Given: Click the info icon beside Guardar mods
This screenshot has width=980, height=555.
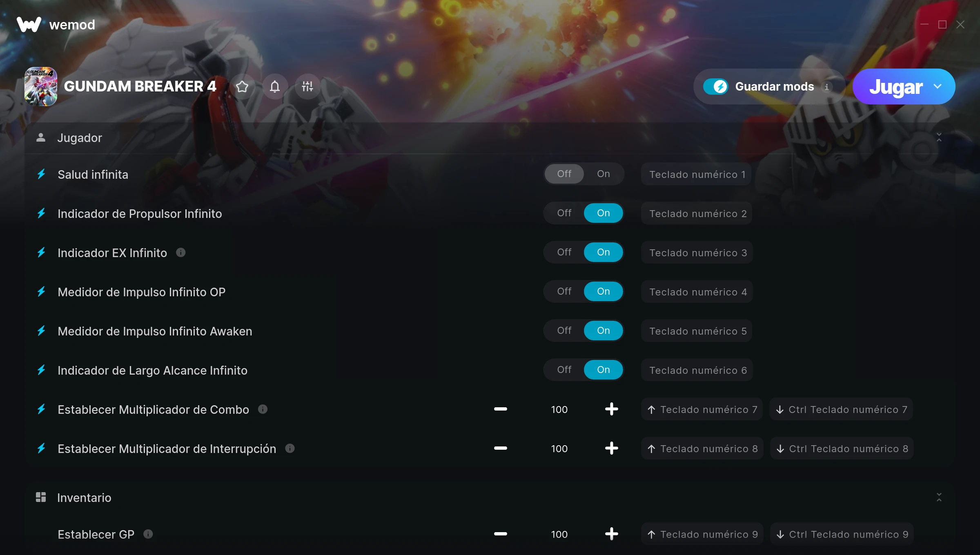Looking at the screenshot, I should point(826,87).
